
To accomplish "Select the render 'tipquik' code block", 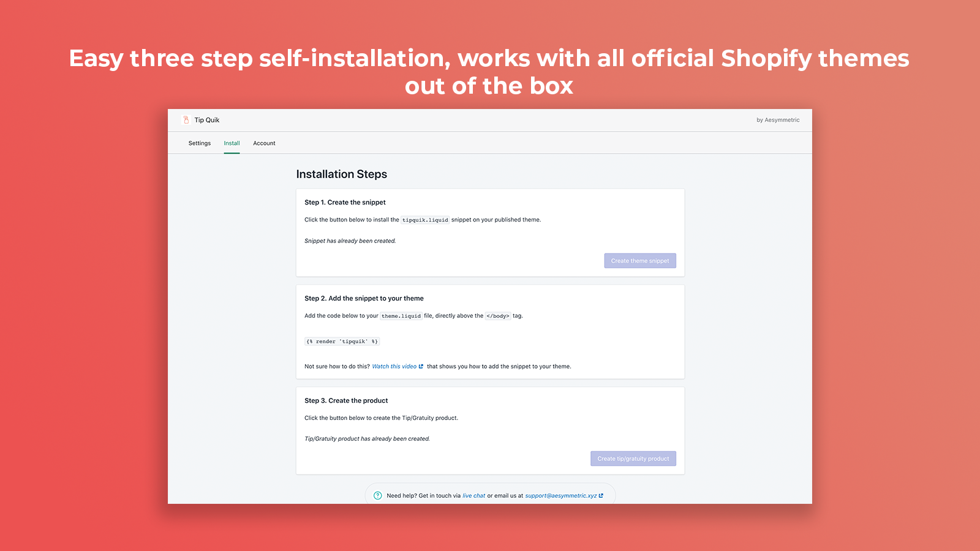I will [x=342, y=341].
